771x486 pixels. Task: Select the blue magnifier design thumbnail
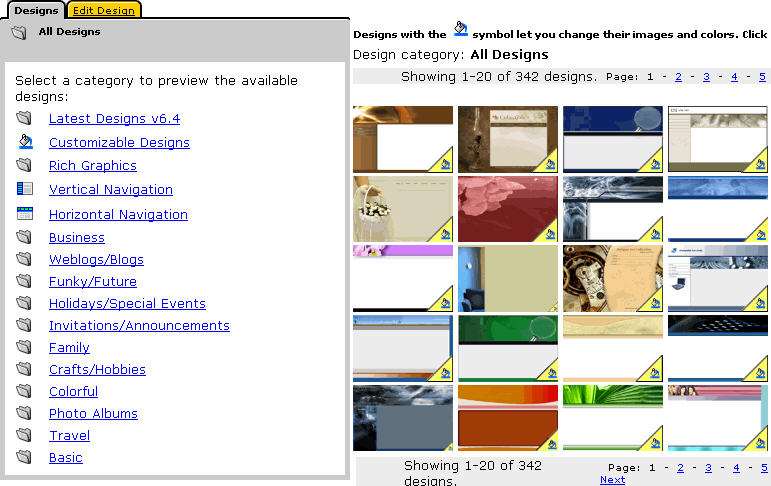[x=613, y=139]
